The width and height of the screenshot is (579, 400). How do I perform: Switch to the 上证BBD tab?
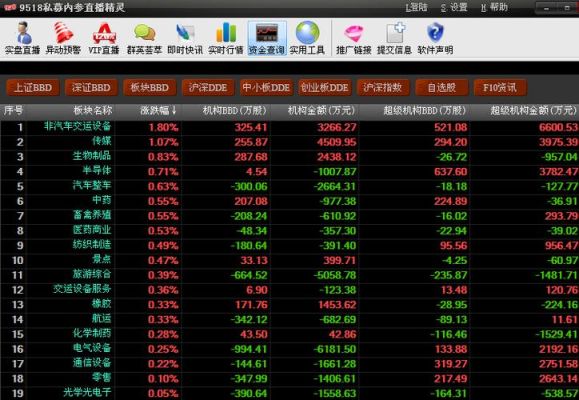tap(33, 88)
